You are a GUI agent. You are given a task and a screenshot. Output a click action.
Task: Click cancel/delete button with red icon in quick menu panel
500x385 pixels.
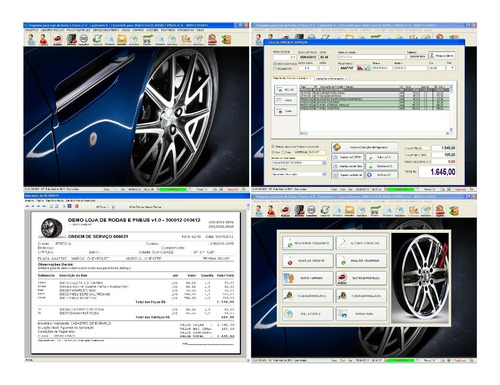308,261
